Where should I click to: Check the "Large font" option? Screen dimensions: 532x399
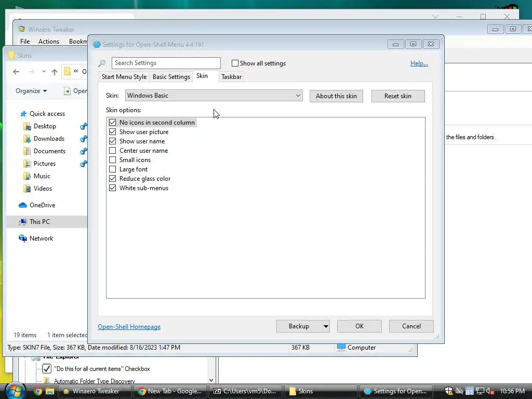pos(112,169)
